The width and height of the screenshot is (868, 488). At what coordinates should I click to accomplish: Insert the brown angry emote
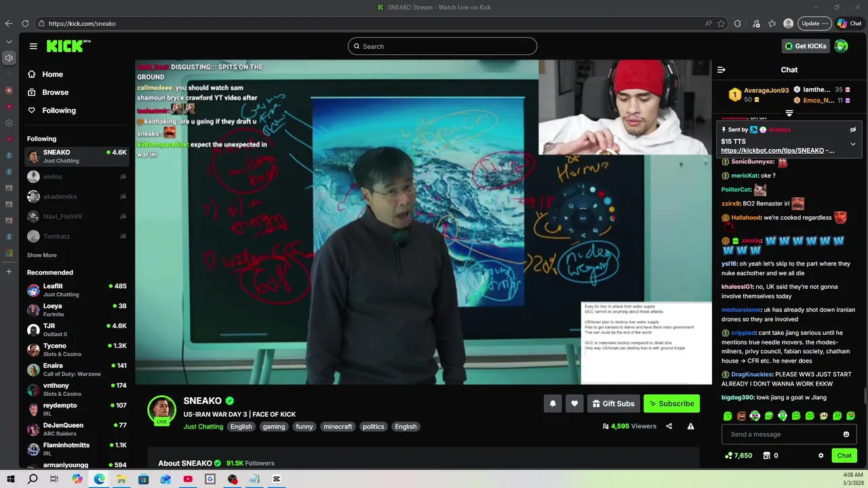(x=741, y=416)
